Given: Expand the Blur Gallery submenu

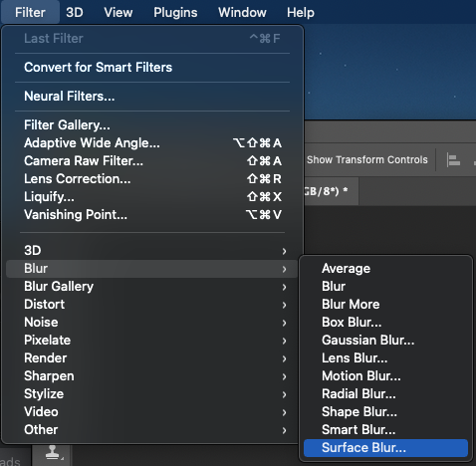Looking at the screenshot, I should click(152, 287).
